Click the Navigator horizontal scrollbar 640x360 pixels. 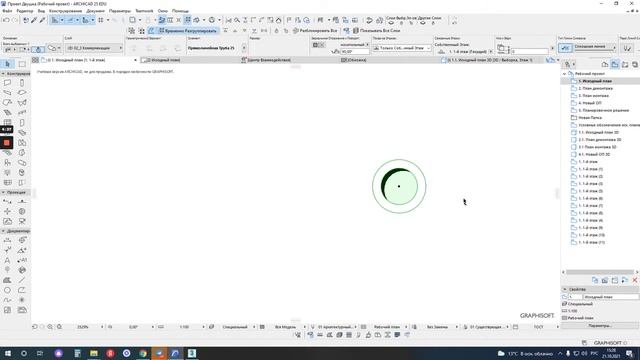[600, 272]
